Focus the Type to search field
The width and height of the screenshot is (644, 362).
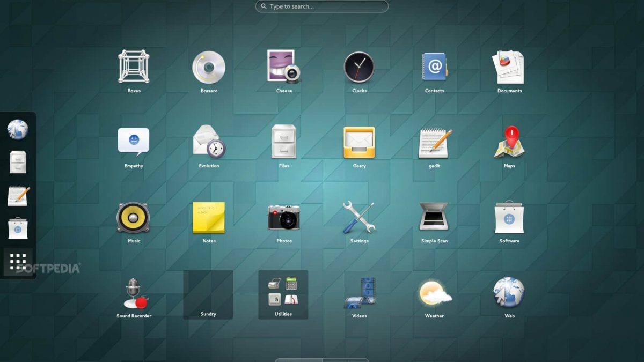321,6
